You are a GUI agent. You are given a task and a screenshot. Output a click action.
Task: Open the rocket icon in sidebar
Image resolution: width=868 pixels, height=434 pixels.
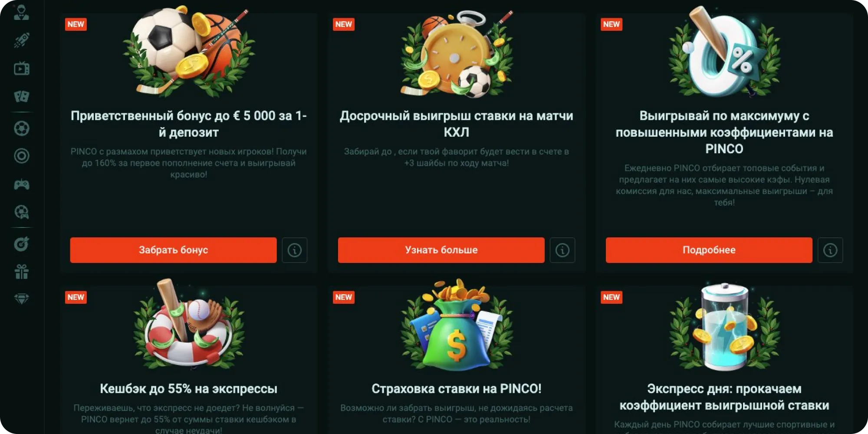click(22, 40)
